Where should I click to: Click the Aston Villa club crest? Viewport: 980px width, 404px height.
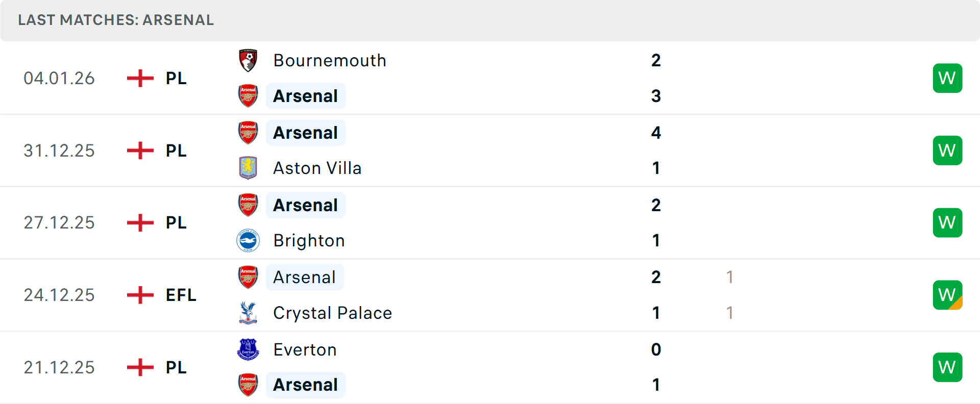(248, 168)
